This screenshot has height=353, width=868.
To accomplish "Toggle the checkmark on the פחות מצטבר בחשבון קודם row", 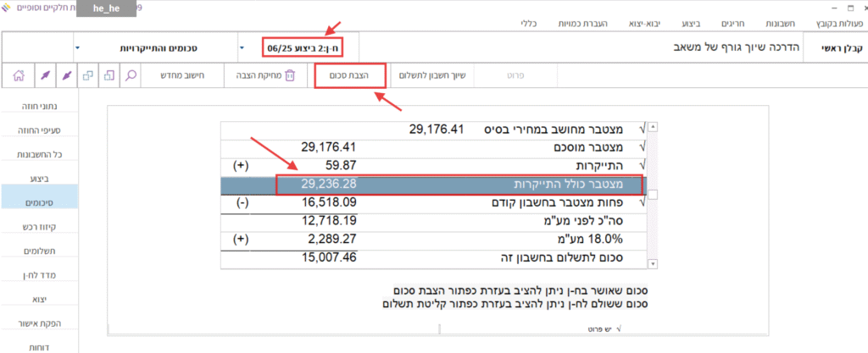I will [x=642, y=203].
